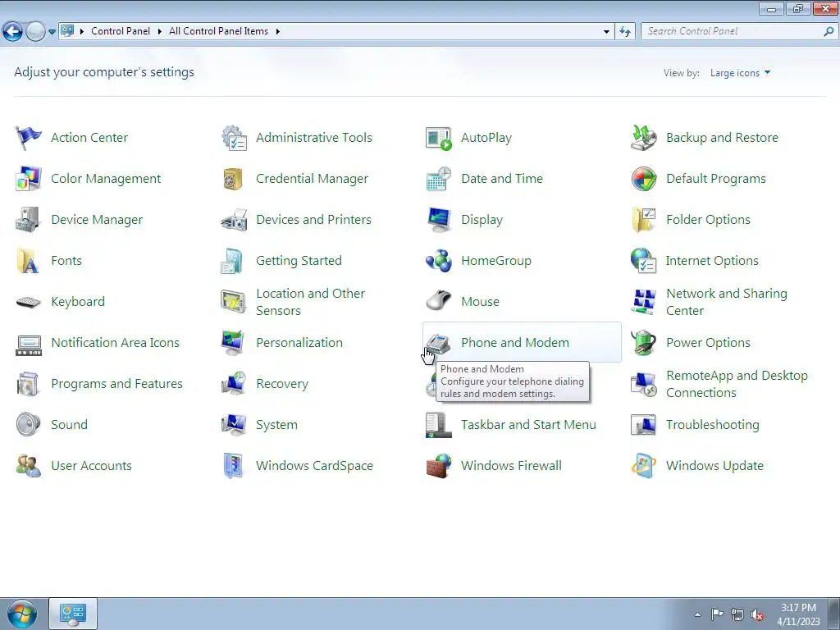Click the Keyboard link text
The image size is (840, 630).
pyautogui.click(x=78, y=302)
